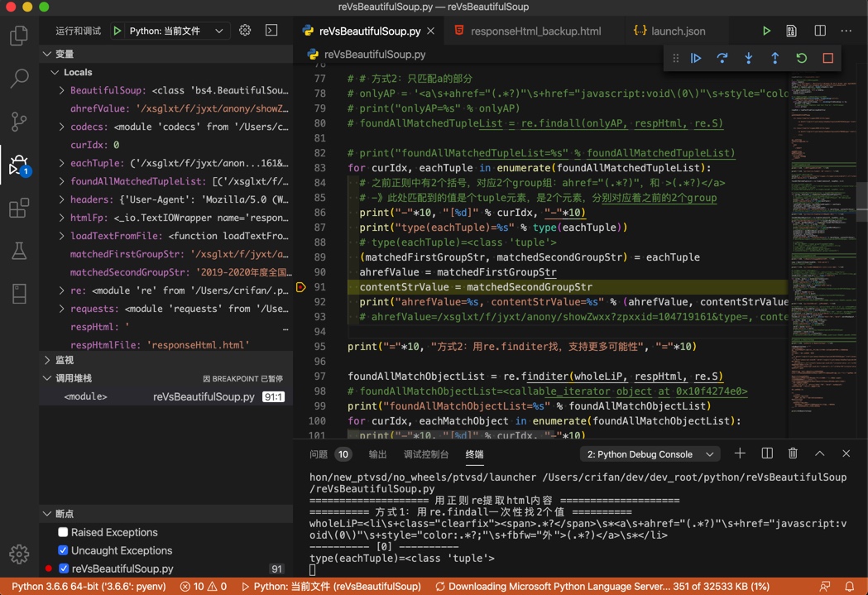Run Python file from editor title bar
The width and height of the screenshot is (868, 595).
pos(766,31)
